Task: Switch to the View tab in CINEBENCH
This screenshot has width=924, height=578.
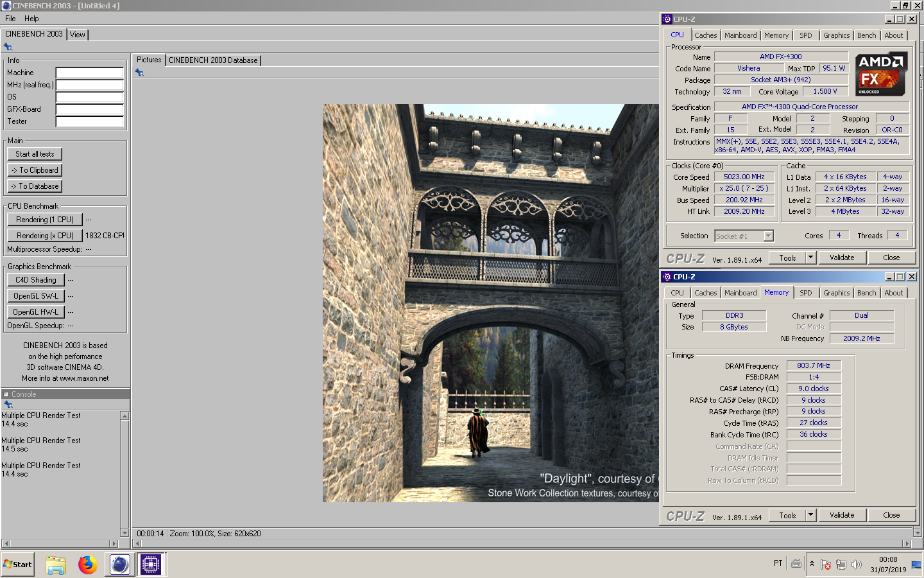Action: tap(78, 35)
